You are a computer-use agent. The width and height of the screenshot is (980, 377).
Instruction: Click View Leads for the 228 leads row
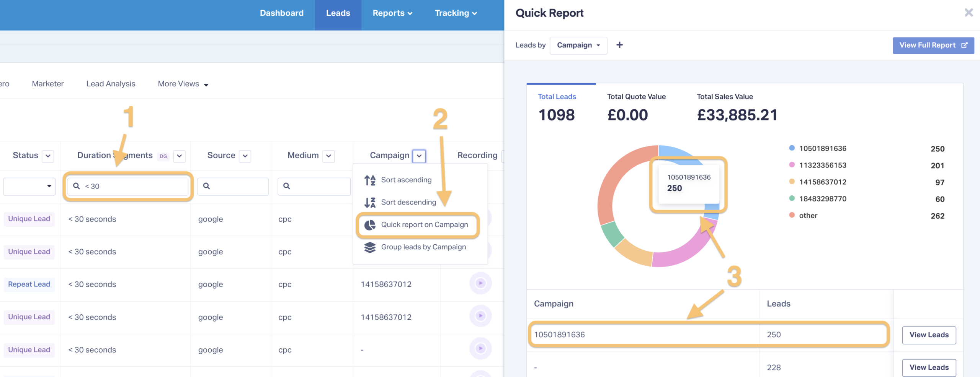929,367
